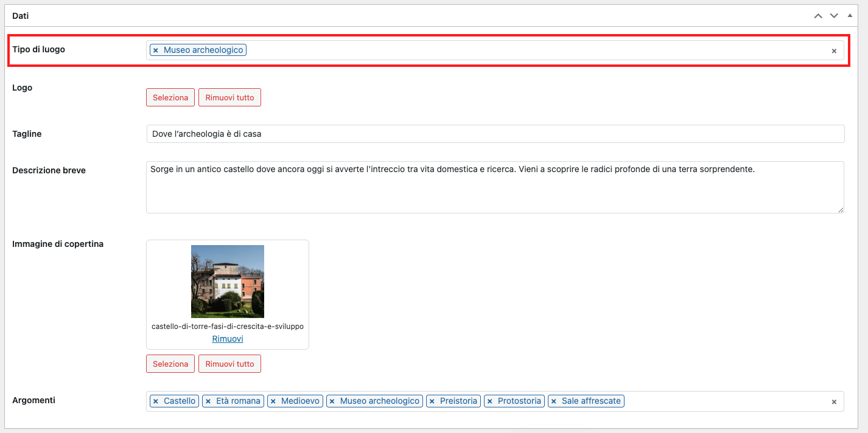
Task: Focus the Descrizione breve textarea
Action: coord(495,187)
